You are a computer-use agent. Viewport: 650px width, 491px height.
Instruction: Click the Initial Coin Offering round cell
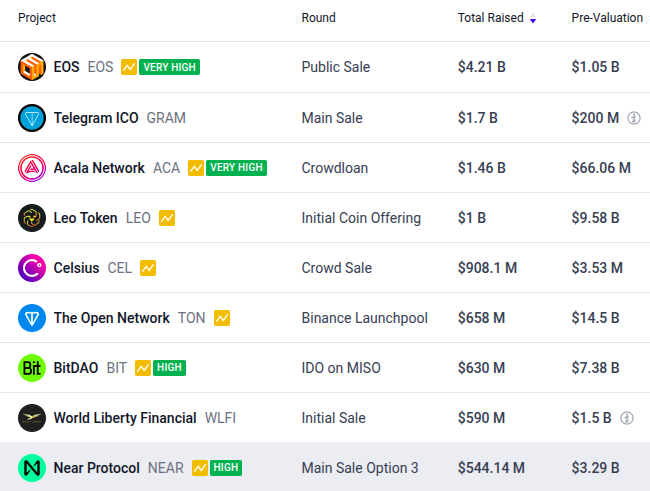(x=361, y=218)
